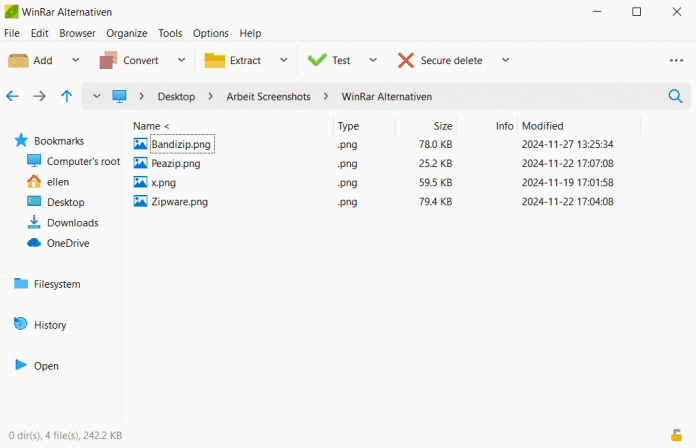Select Downloads in the bookmarks sidebar

[72, 222]
